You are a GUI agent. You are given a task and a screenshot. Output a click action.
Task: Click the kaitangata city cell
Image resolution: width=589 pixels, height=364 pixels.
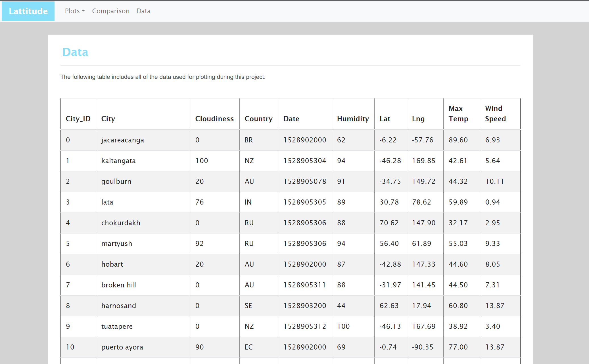[x=118, y=161]
